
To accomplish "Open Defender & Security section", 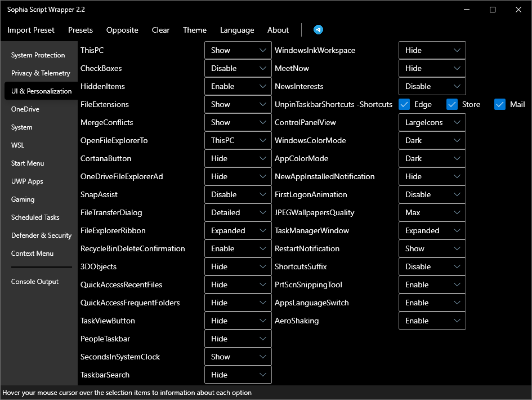I will pos(41,235).
